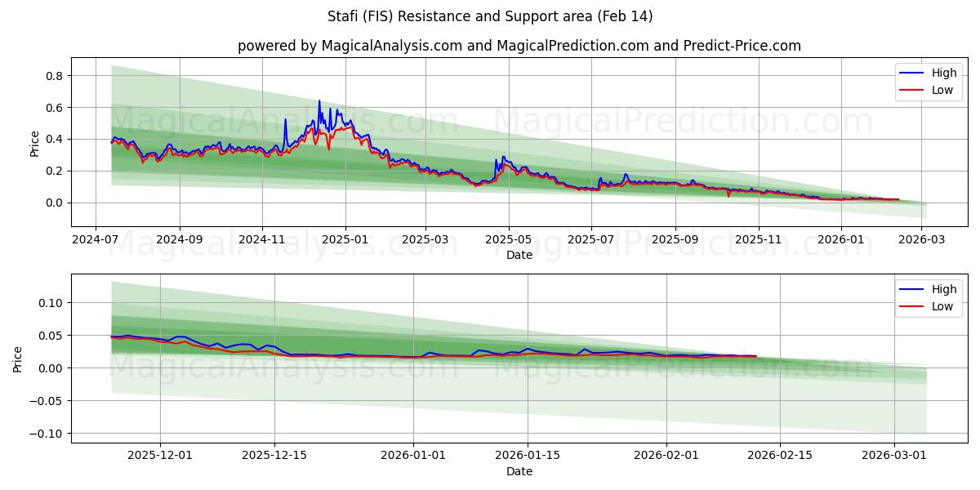Click the '2025-03' x-axis tick label
980x490 pixels.
(x=425, y=239)
